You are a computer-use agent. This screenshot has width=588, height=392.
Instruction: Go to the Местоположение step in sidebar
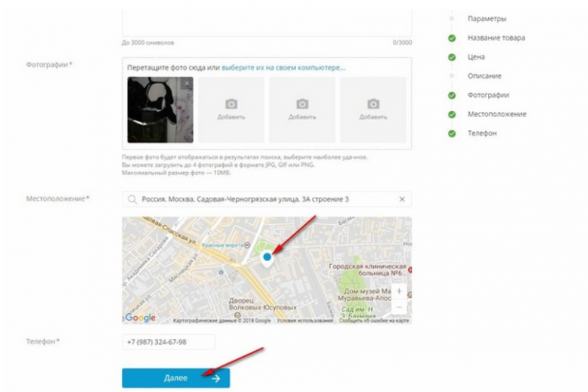coord(497,114)
